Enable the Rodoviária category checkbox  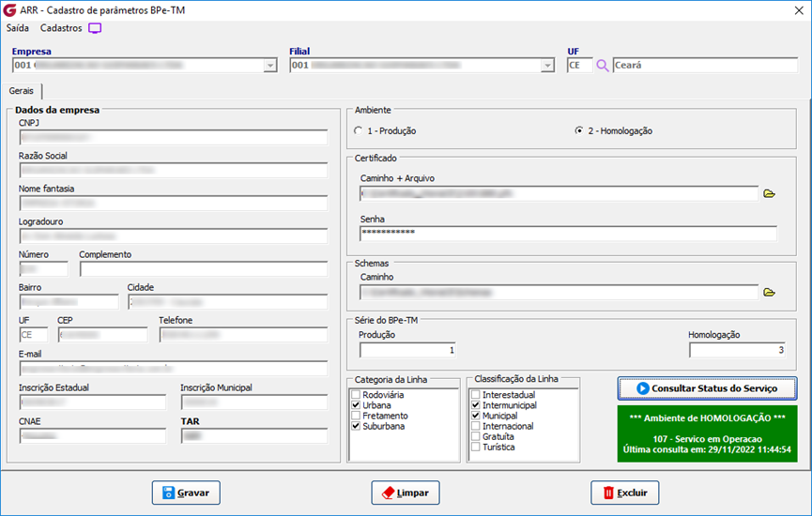(x=356, y=395)
